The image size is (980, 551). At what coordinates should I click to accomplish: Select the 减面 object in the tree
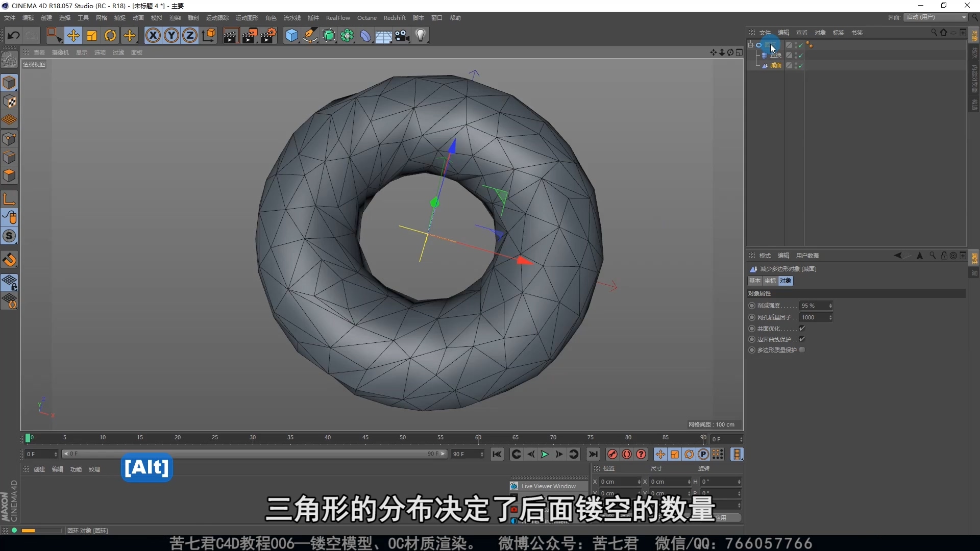pyautogui.click(x=776, y=65)
